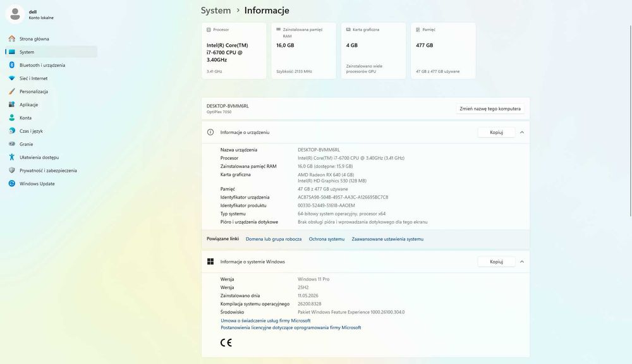Open the Procesor i7-6700 summary card
The width and height of the screenshot is (632, 364).
pyautogui.click(x=234, y=51)
